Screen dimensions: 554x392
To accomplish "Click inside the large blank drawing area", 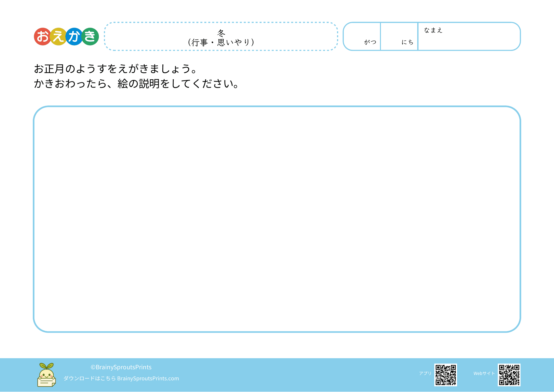I will point(277,219).
